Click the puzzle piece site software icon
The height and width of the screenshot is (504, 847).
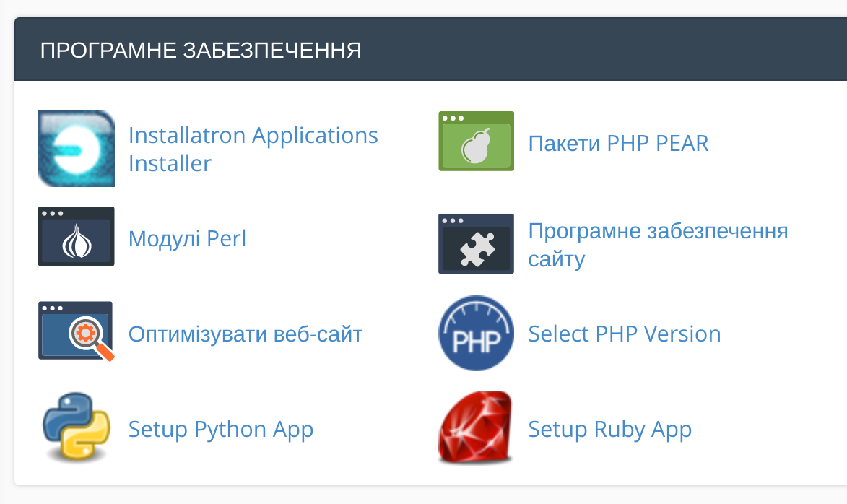(x=476, y=243)
